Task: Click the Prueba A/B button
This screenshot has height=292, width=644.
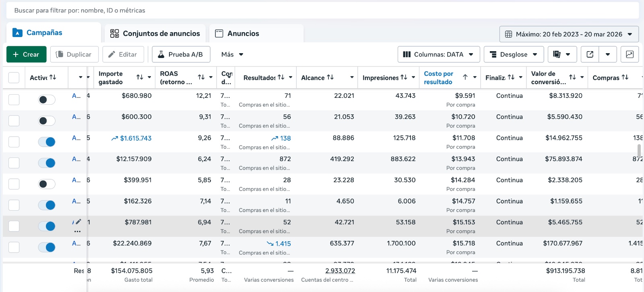Action: 181,54
